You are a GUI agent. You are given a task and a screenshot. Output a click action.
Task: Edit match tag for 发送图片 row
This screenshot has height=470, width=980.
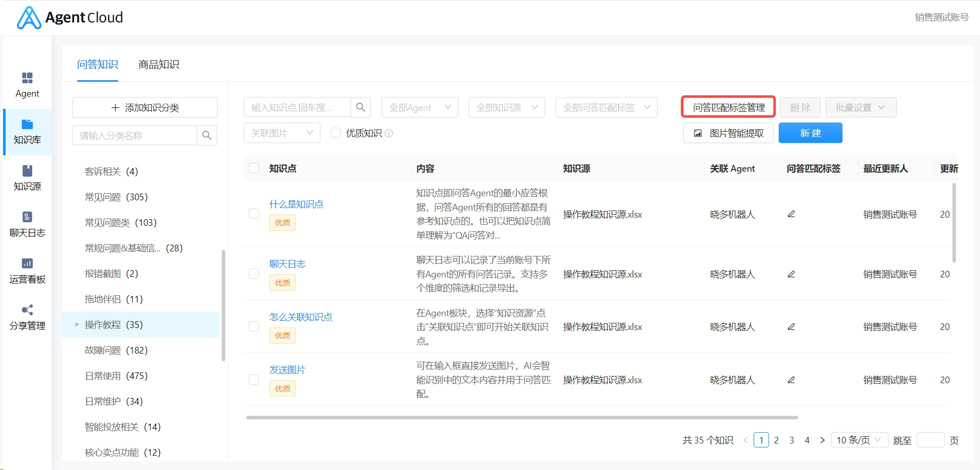791,380
